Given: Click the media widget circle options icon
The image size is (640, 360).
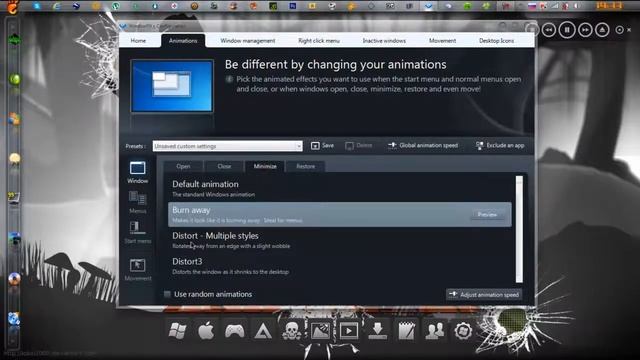Looking at the screenshot, I should (x=619, y=30).
